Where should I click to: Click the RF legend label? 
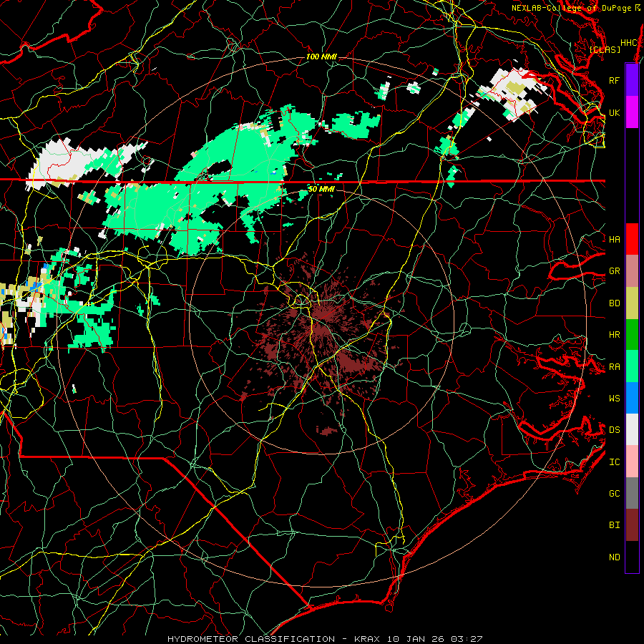pos(614,80)
